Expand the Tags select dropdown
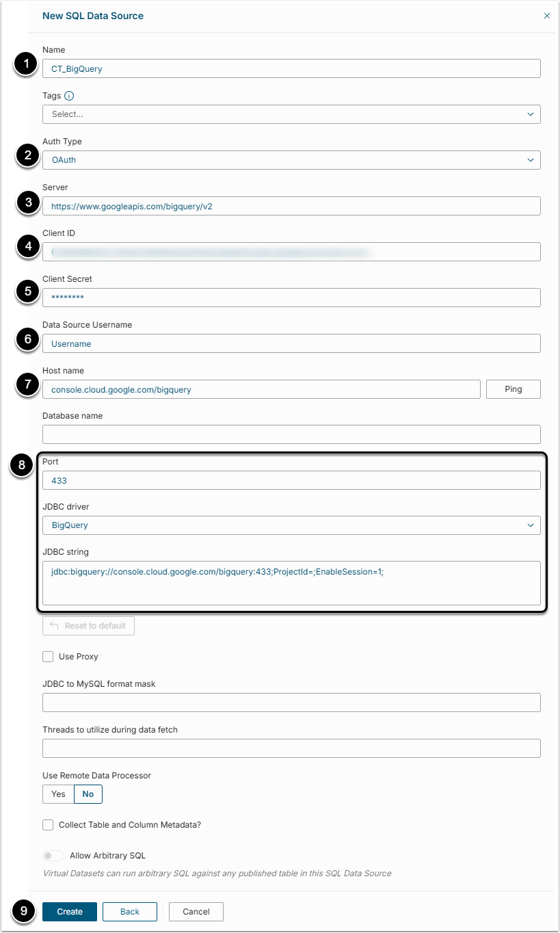 pos(291,114)
